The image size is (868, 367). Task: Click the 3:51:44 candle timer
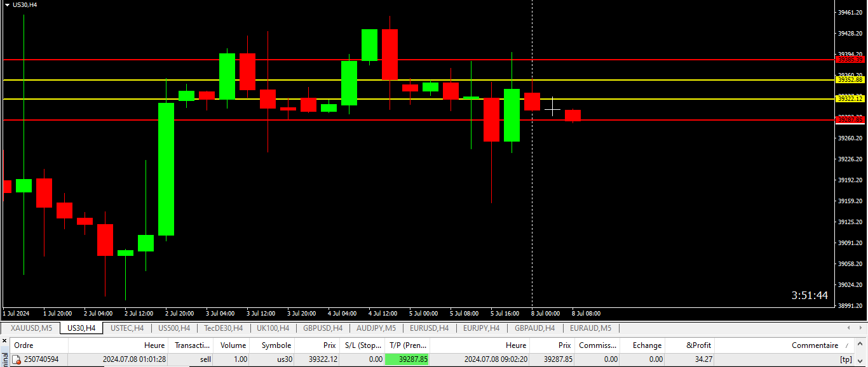pyautogui.click(x=810, y=295)
